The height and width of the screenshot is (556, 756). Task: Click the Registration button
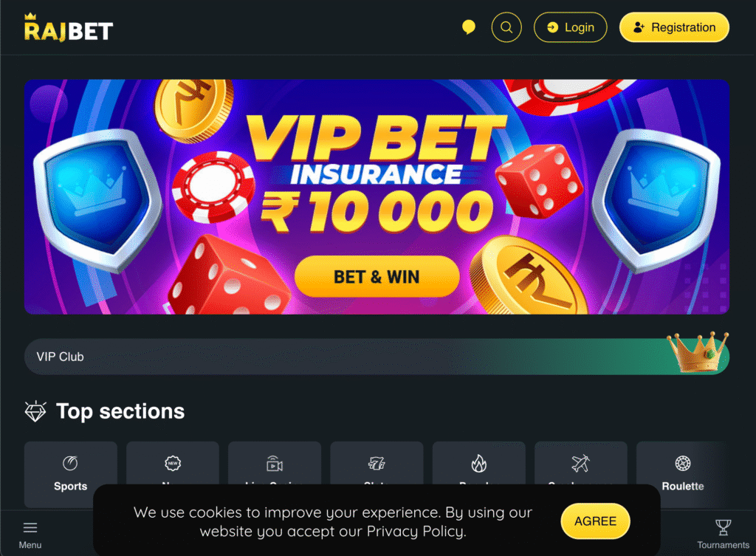click(674, 27)
